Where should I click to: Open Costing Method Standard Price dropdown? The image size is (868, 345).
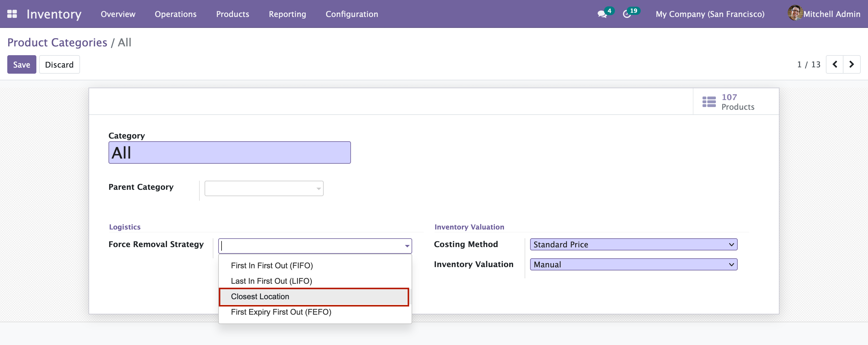coord(633,244)
